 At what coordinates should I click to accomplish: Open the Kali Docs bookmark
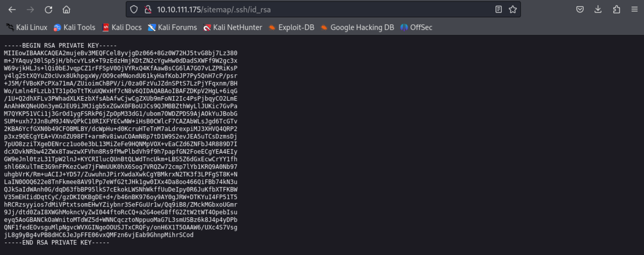point(122,27)
